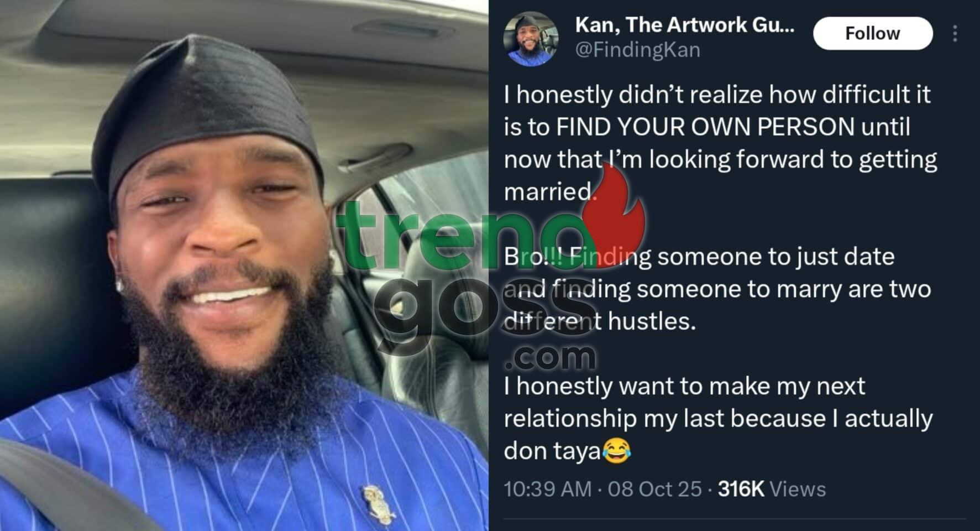The image size is (980, 531).
Task: Click the laughing tears emoji
Action: 616,451
